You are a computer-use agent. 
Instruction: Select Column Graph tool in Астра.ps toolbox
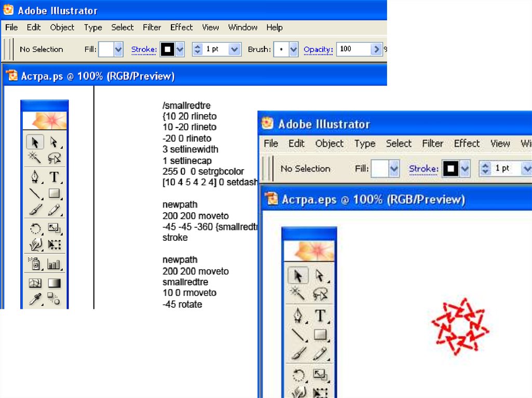54,264
